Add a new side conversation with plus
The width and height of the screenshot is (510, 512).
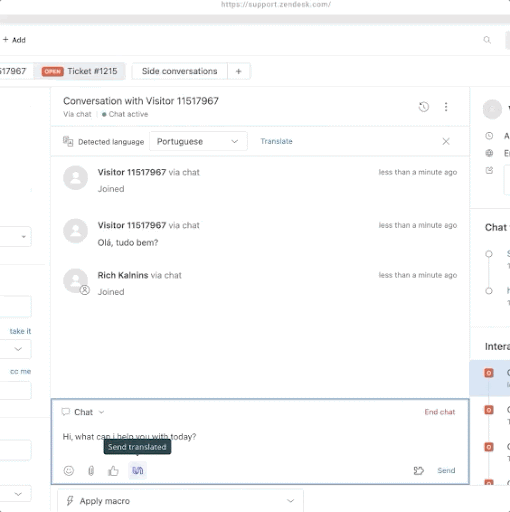coord(239,71)
